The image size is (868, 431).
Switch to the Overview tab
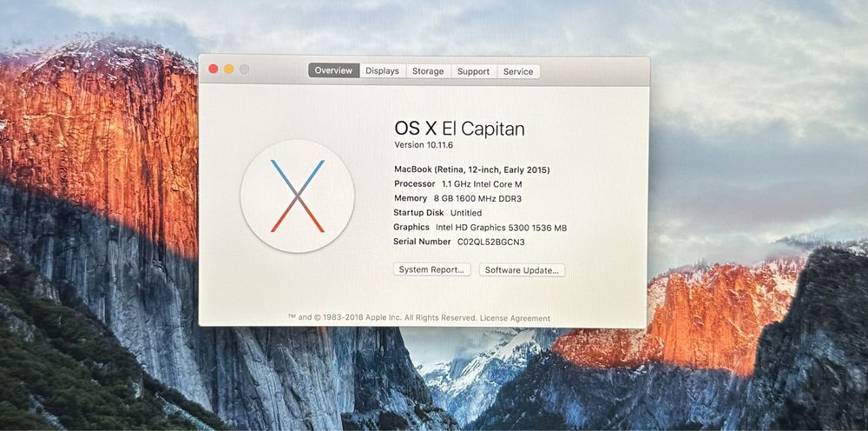[x=334, y=70]
